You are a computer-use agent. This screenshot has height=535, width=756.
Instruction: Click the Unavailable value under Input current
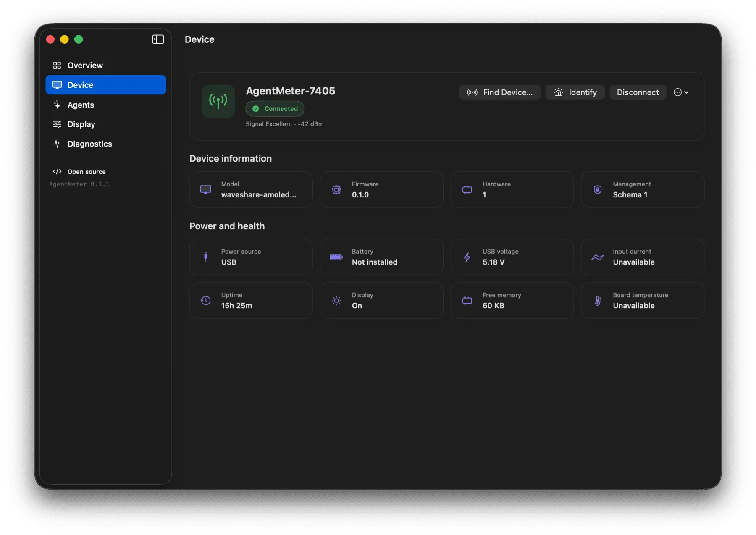click(634, 262)
